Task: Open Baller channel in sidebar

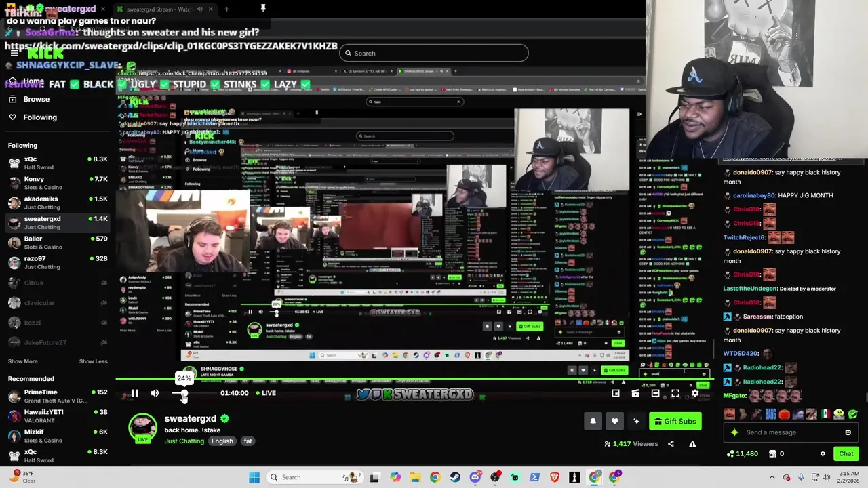Action: point(58,243)
